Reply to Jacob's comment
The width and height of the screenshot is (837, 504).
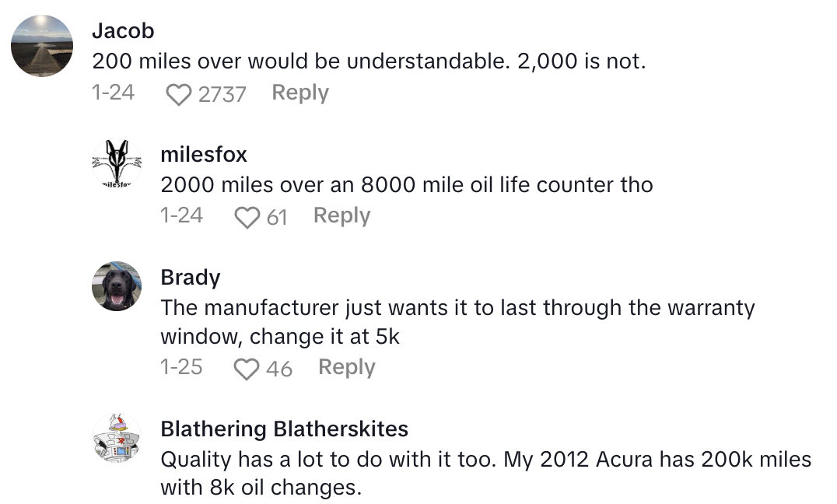[299, 93]
